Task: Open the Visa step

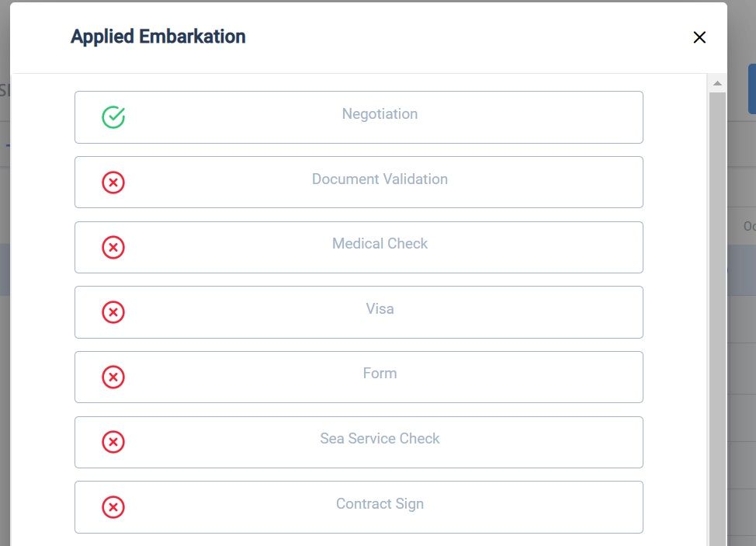Action: (380, 309)
